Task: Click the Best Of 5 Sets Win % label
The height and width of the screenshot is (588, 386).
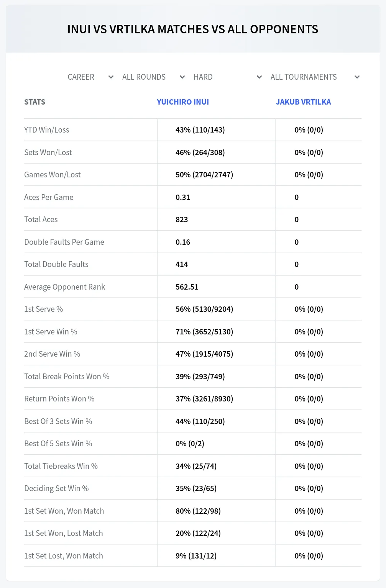Action: (x=58, y=444)
